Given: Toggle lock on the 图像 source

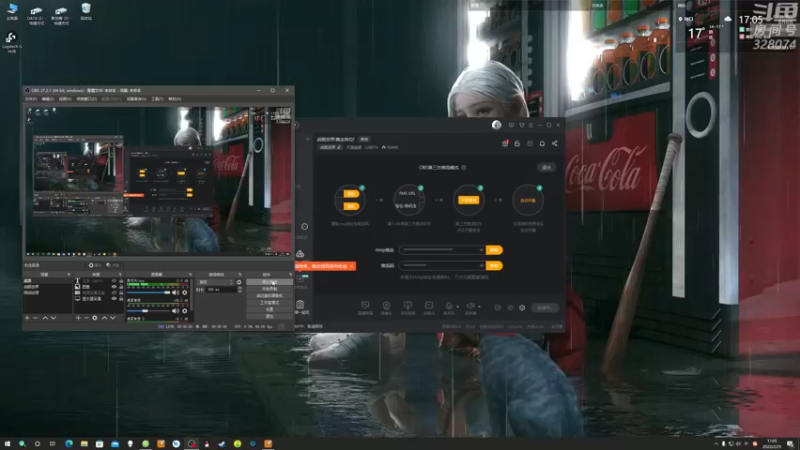Looking at the screenshot, I should pyautogui.click(x=121, y=287).
